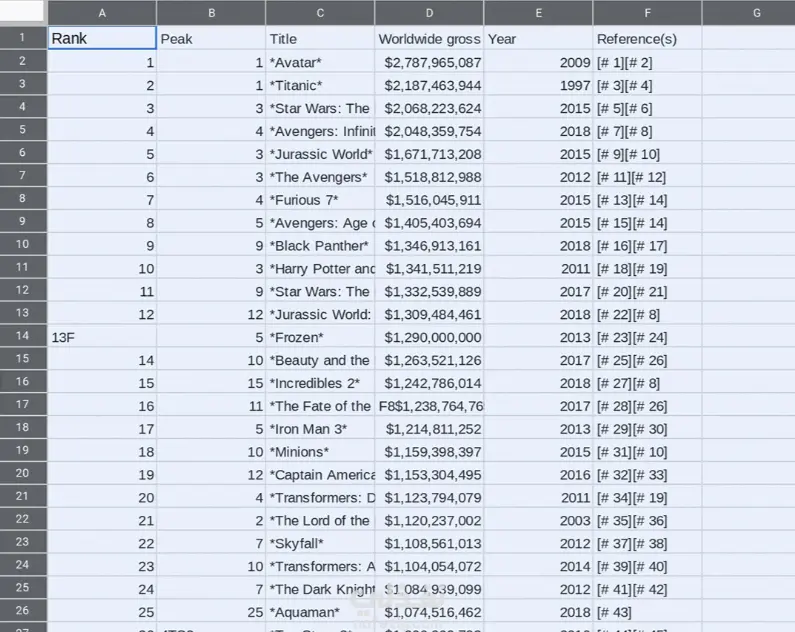Viewport: 795px width, 632px height.
Task: Select column A header
Action: pyautogui.click(x=102, y=13)
